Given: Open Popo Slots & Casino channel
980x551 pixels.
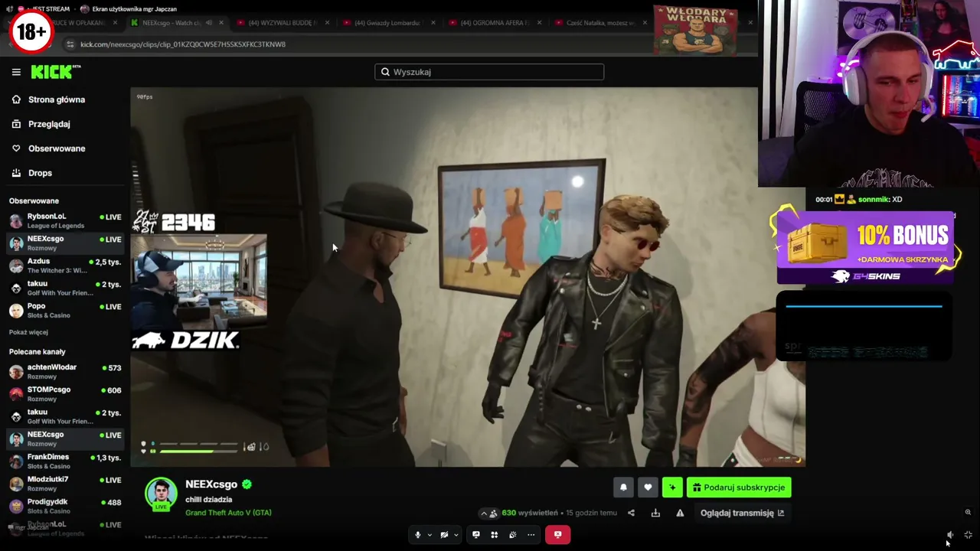Looking at the screenshot, I should pyautogui.click(x=65, y=310).
